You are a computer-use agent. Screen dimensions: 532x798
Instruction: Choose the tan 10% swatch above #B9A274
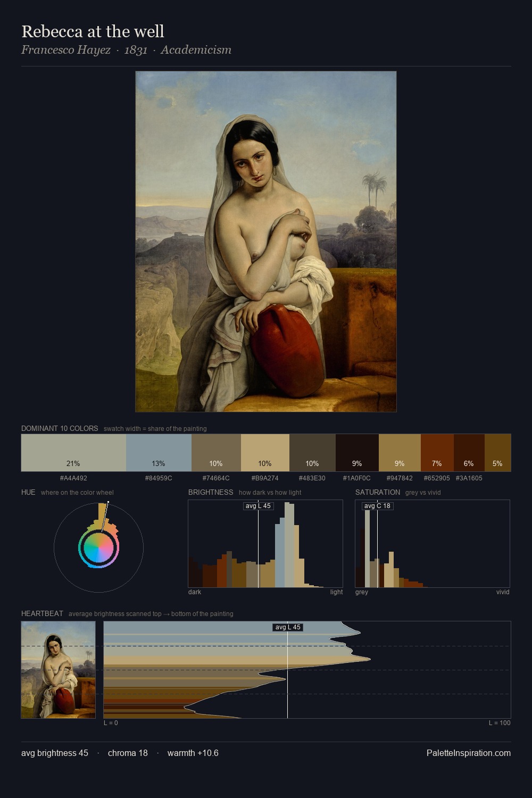[265, 453]
